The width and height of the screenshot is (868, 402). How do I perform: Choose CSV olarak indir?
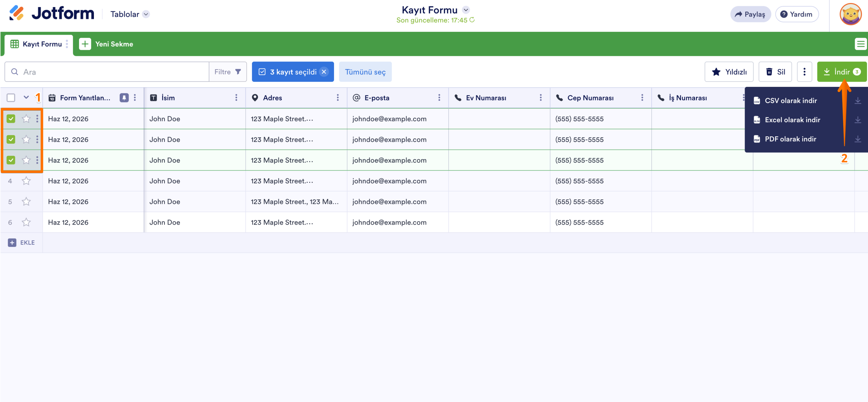click(x=791, y=101)
